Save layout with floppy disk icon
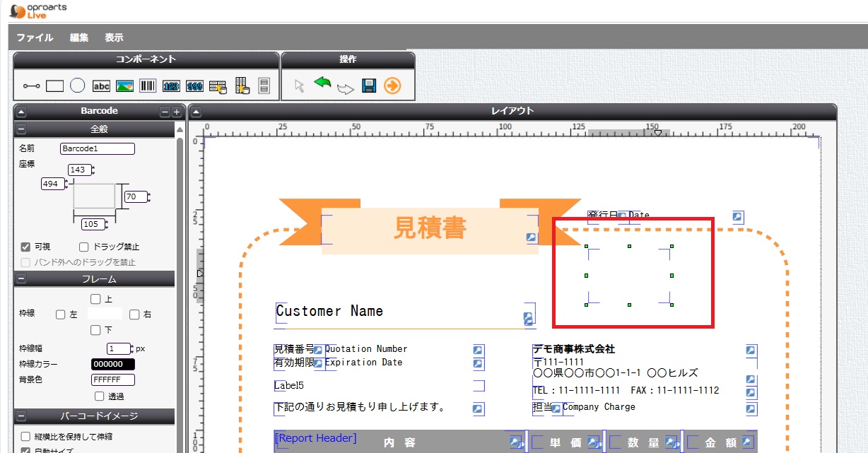This screenshot has width=868, height=453. point(368,86)
